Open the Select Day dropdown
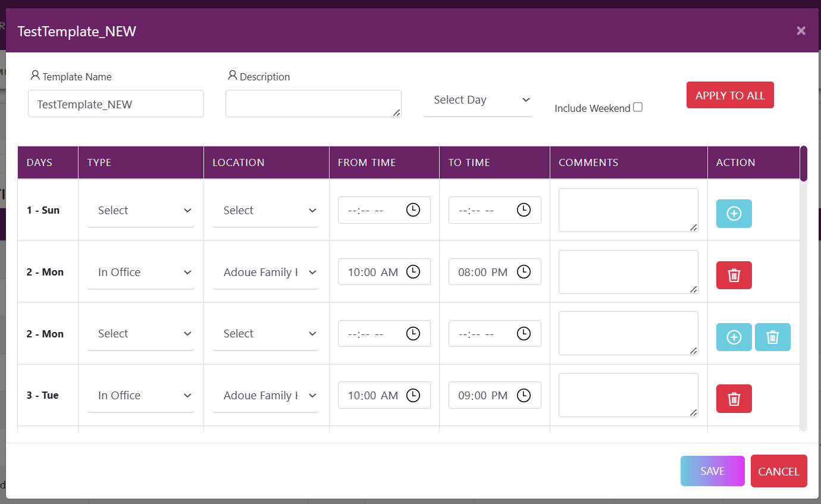Viewport: 821px width, 504px height. [x=478, y=100]
